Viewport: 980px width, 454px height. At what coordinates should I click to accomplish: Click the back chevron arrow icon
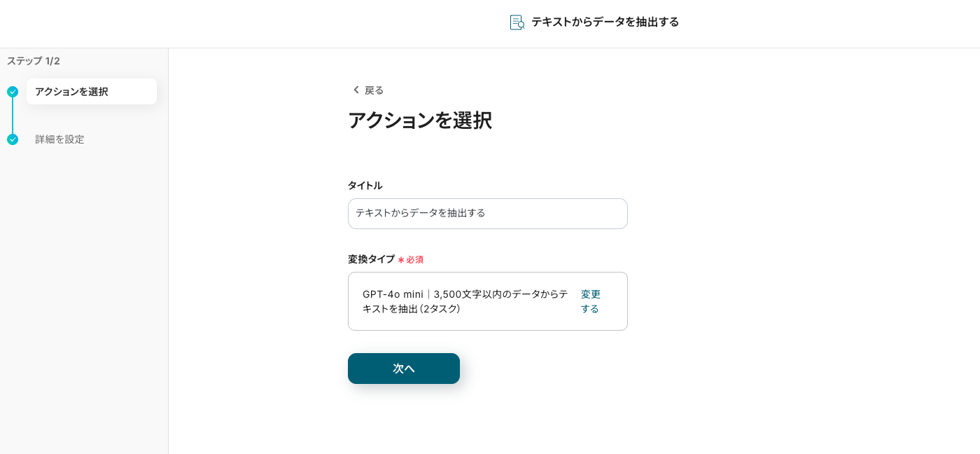pyautogui.click(x=356, y=90)
